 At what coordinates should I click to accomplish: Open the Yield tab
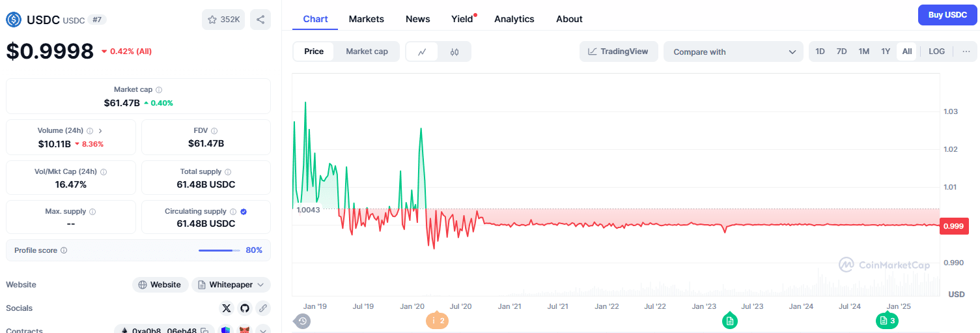pyautogui.click(x=462, y=19)
